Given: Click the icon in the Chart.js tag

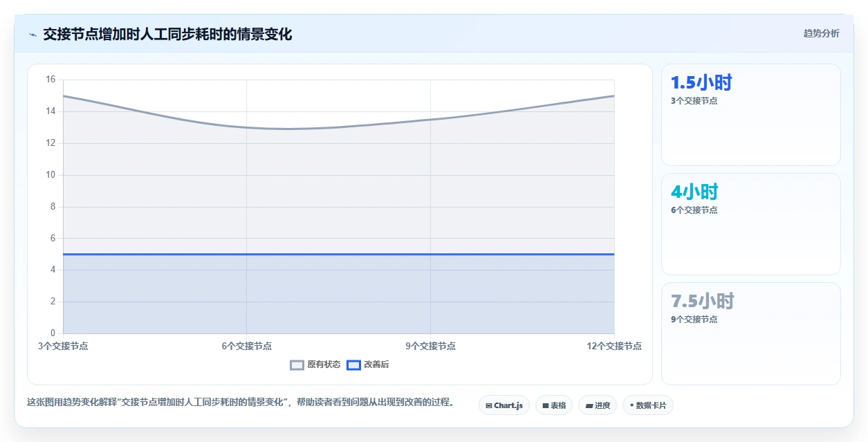Looking at the screenshot, I should 489,406.
